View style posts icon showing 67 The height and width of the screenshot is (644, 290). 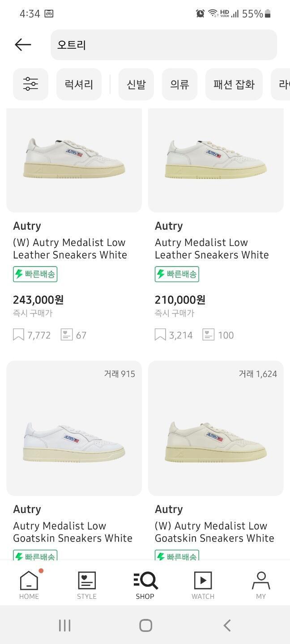click(67, 335)
